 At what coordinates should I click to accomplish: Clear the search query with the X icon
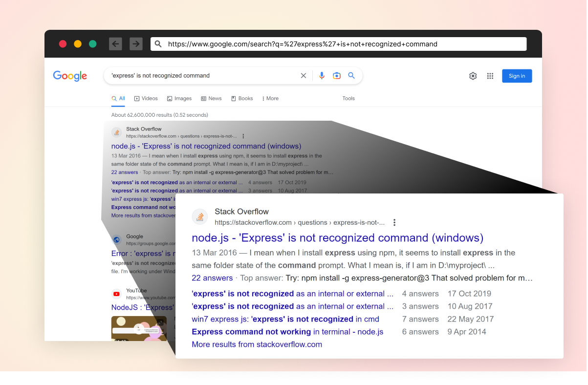click(304, 76)
